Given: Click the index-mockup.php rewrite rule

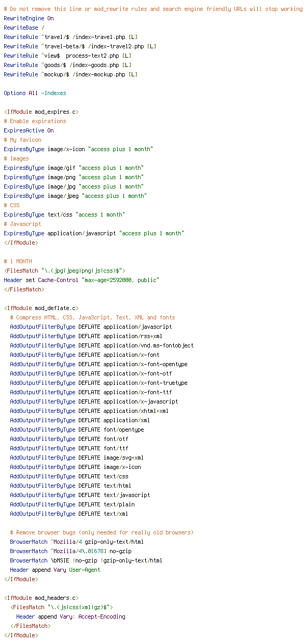Looking at the screenshot, I should click(x=71, y=74).
